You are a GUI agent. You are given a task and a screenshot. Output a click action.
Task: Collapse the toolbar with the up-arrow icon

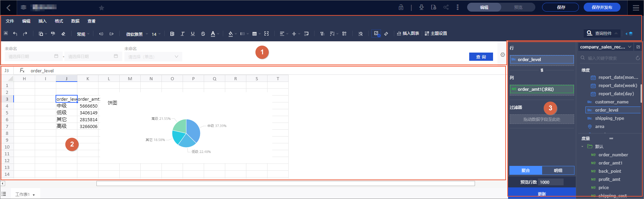click(x=6, y=33)
